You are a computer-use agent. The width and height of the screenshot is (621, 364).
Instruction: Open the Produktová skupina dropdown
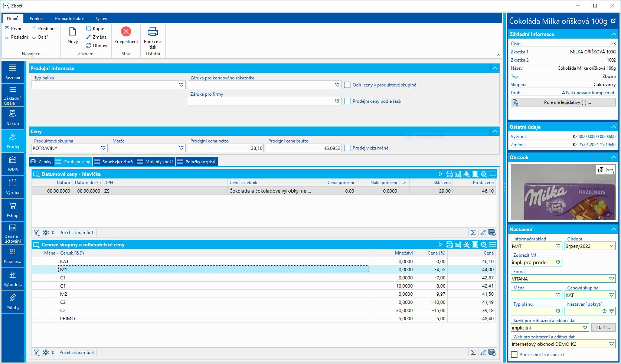click(103, 148)
